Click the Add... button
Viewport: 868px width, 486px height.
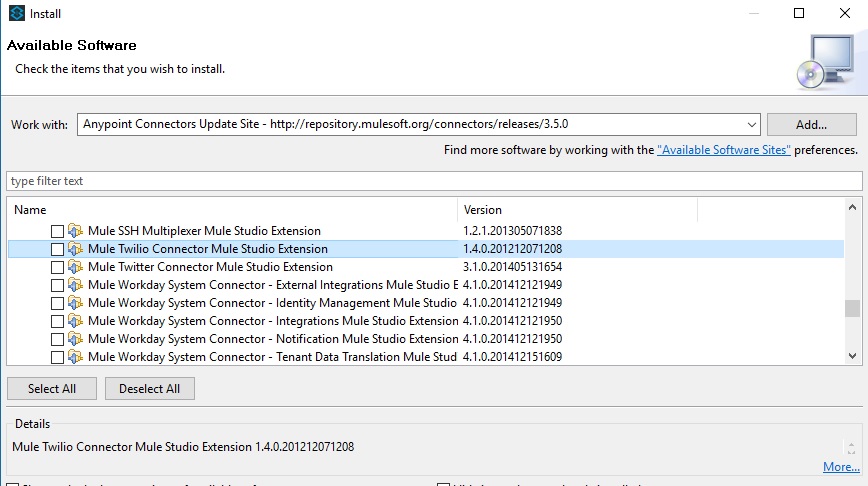click(812, 125)
